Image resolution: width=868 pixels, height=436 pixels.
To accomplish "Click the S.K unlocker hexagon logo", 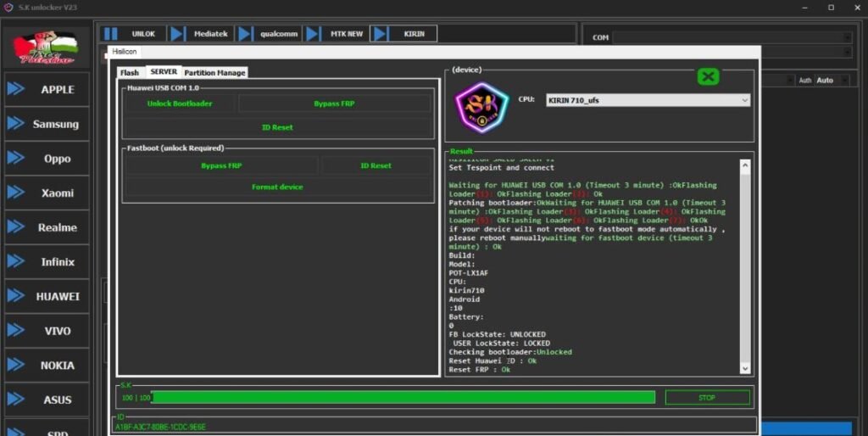I will click(x=481, y=108).
